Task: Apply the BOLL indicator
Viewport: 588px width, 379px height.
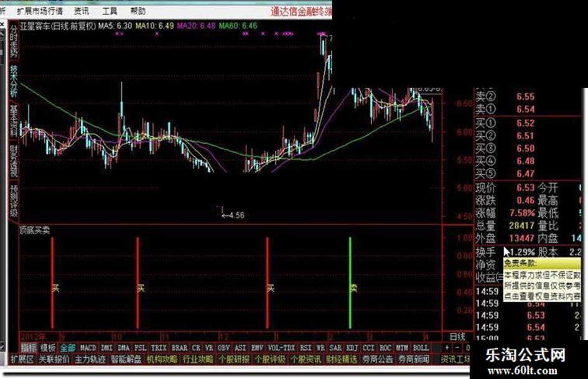Action: tap(421, 348)
